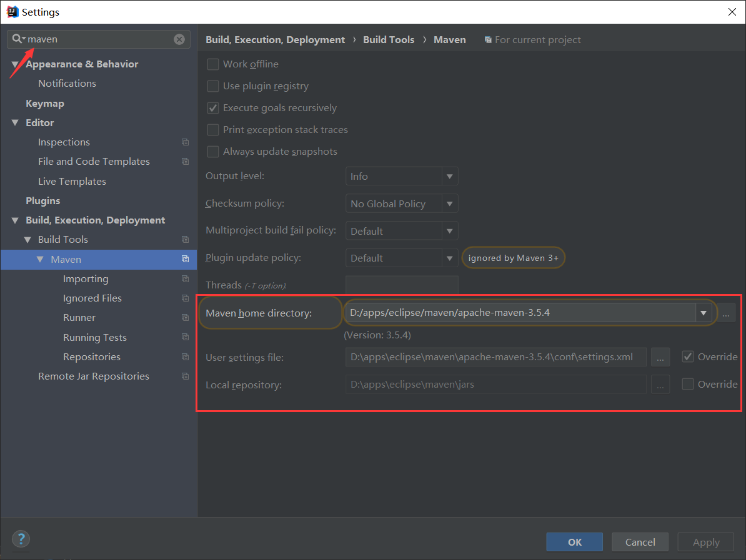This screenshot has width=746, height=560.
Task: Click project icon beside Ignored Files
Action: click(185, 298)
